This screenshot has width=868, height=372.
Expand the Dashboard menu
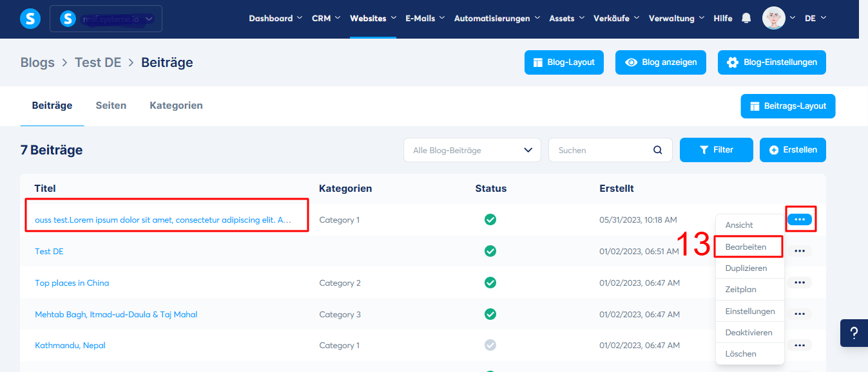[x=275, y=18]
